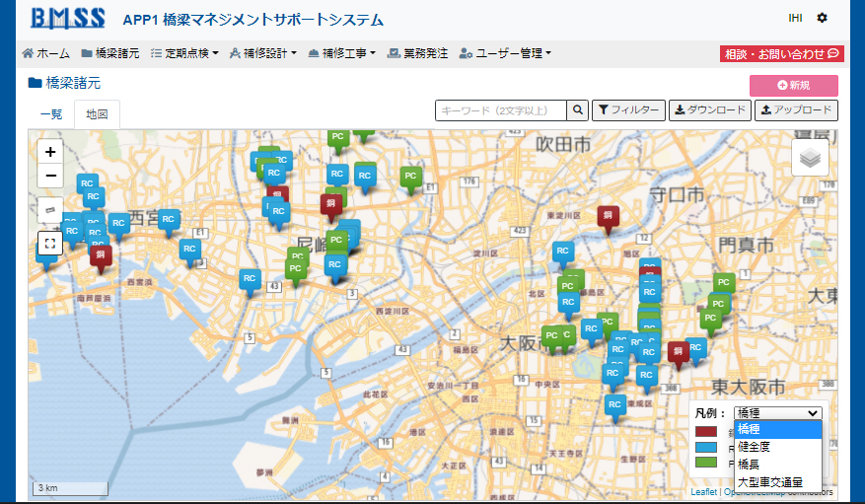The width and height of the screenshot is (865, 504).
Task: Open the ユーザー管理 dropdown
Action: pyautogui.click(x=505, y=53)
